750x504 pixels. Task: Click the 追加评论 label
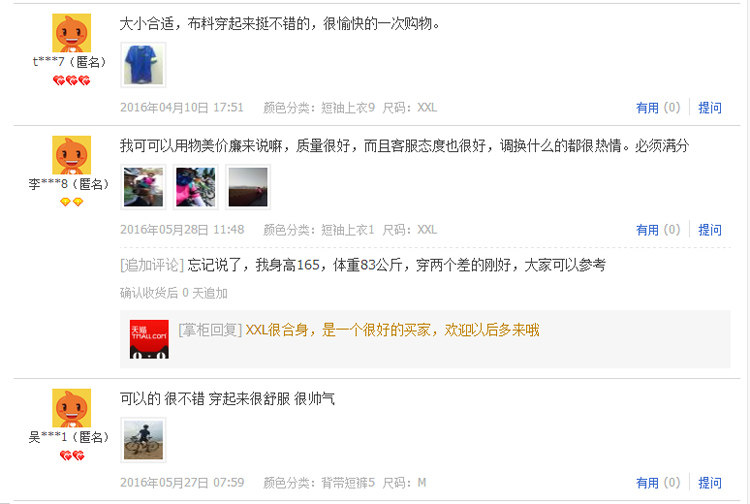pyautogui.click(x=152, y=265)
